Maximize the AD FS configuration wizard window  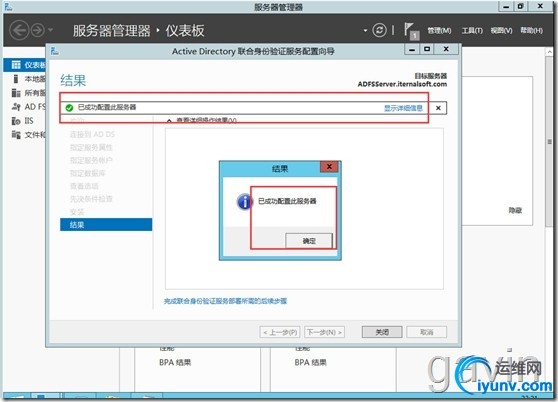click(x=427, y=49)
